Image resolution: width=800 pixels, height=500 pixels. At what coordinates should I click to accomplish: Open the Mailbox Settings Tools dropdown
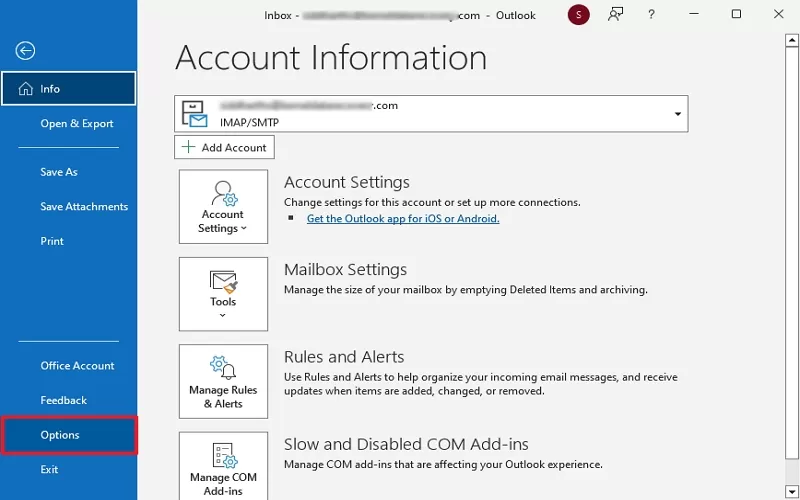223,294
